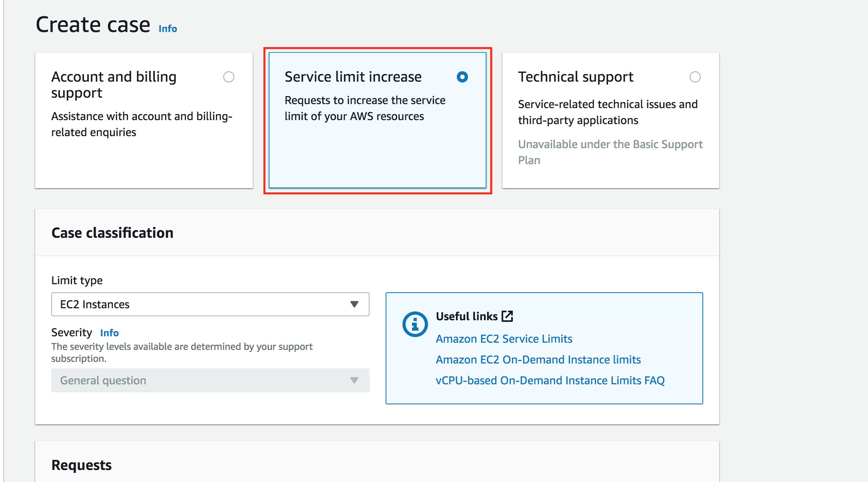Click the Limit type dropdown arrow
Image resolution: width=868 pixels, height=482 pixels.
click(x=354, y=304)
